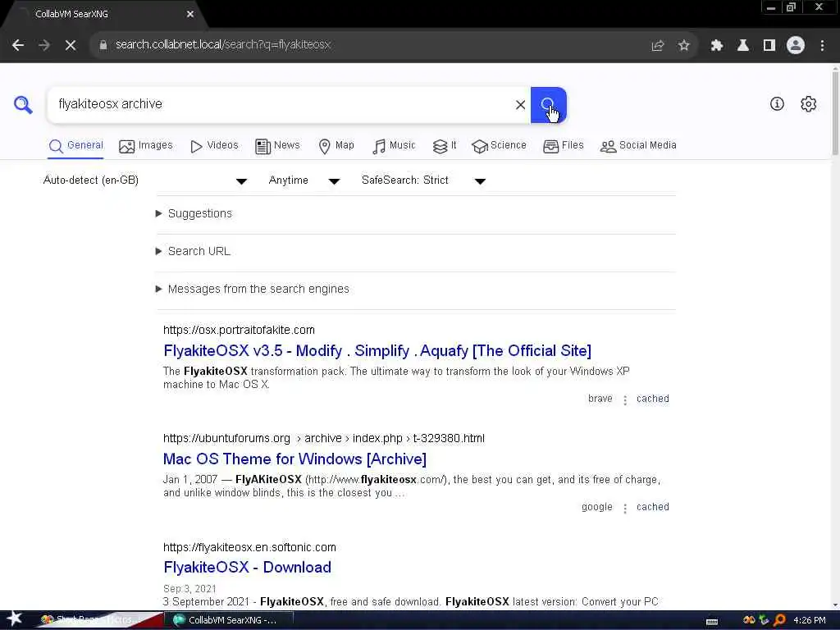Stop loading the page

(x=71, y=45)
